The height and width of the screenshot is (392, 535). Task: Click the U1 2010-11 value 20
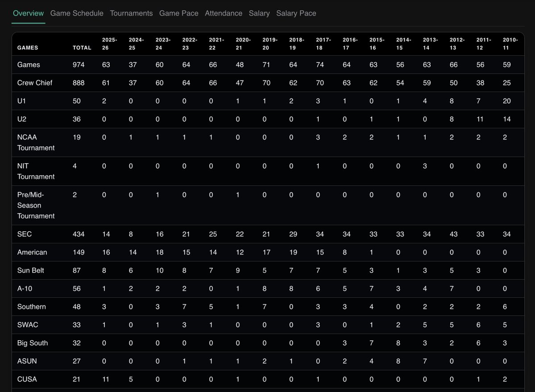[507, 101]
